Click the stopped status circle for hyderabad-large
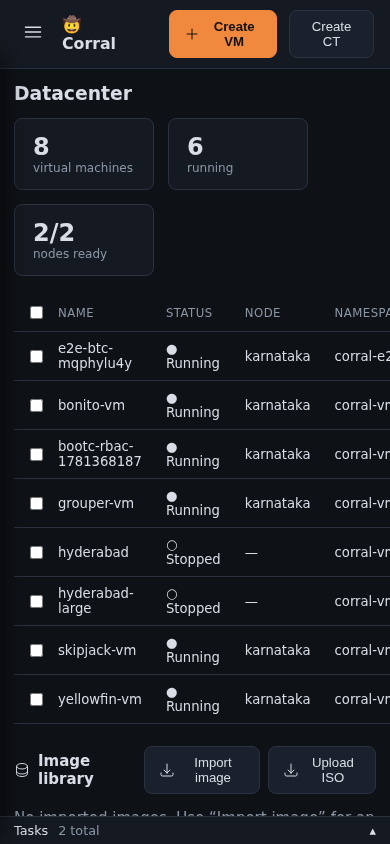The width and height of the screenshot is (390, 844). pyautogui.click(x=172, y=595)
